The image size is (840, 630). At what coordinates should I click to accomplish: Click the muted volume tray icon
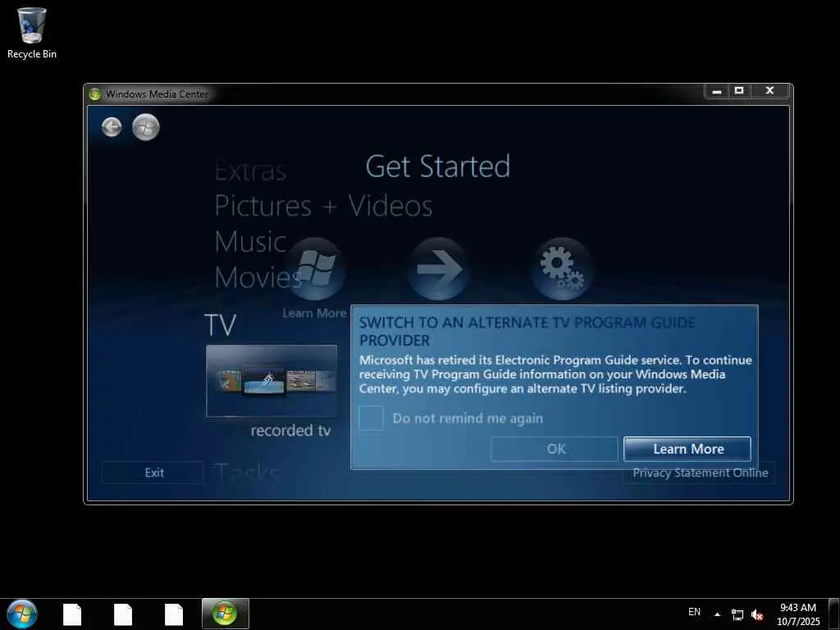(x=757, y=614)
